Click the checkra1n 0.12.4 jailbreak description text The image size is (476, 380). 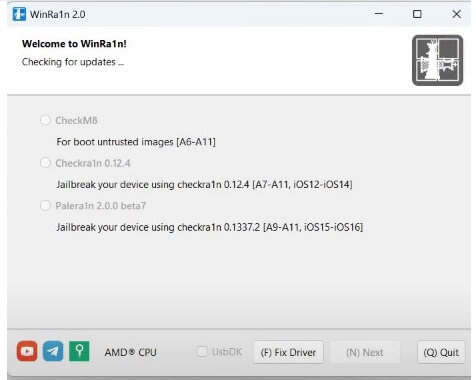coord(204,185)
